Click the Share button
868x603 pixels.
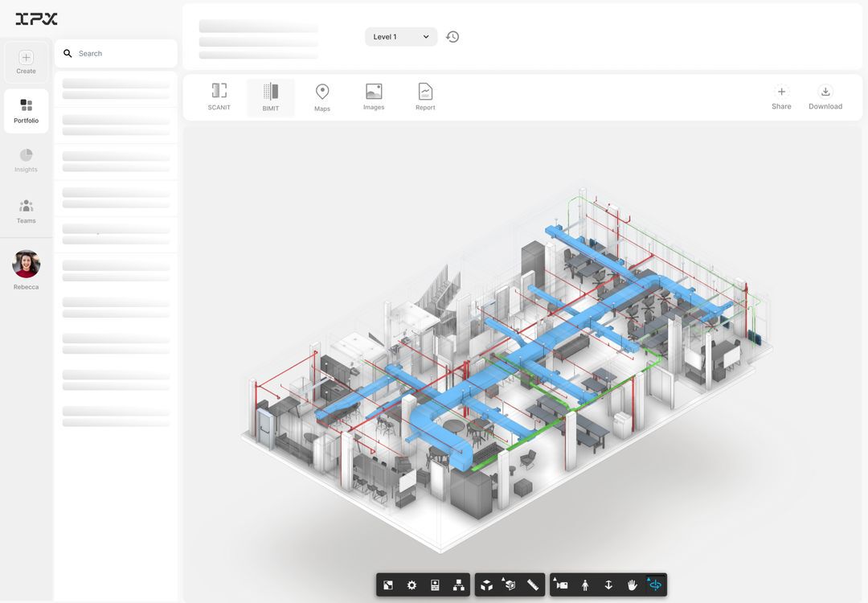tap(781, 97)
